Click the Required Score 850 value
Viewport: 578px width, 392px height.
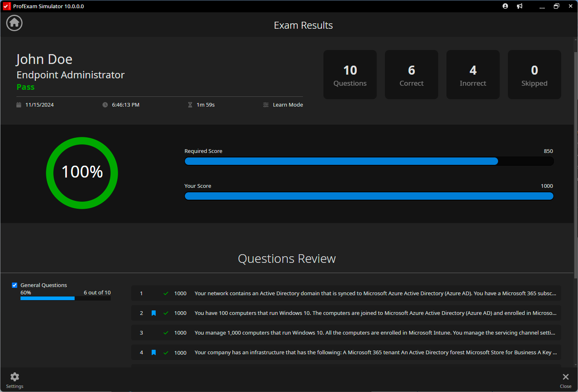click(x=548, y=151)
